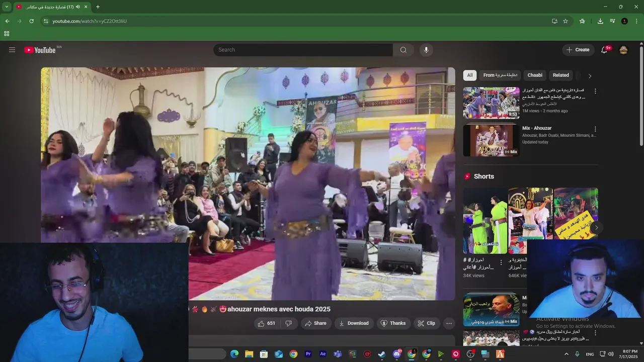Open Microsoft Teams from taskbar
The width and height of the screenshot is (644, 362).
click(338, 354)
